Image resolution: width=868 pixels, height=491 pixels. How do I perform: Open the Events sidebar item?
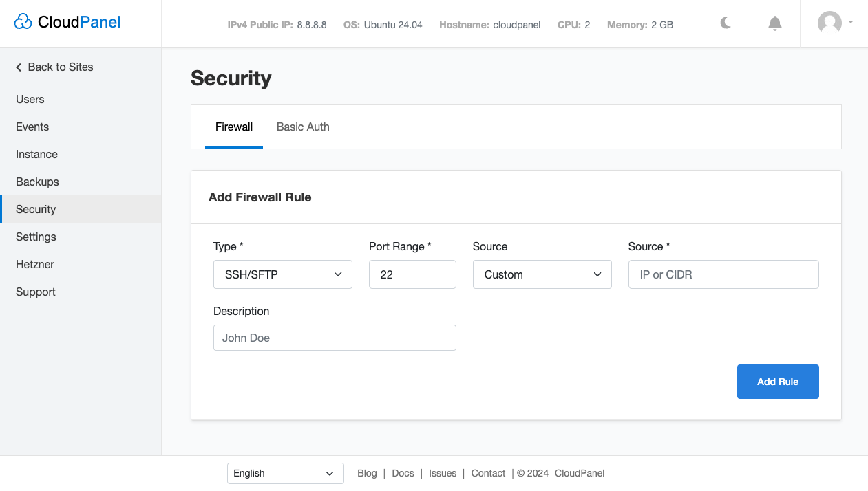32,127
